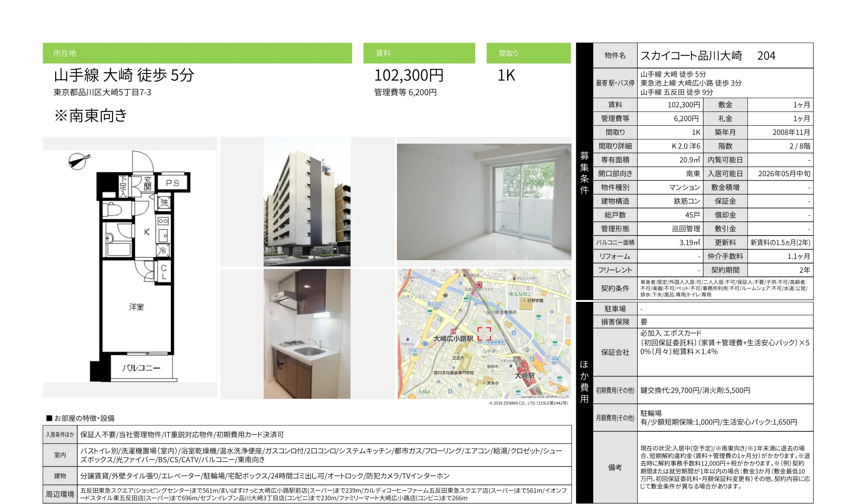The width and height of the screenshot is (859, 504).
Task: Click the stove burner symbol in floor plan
Action: pos(163,221)
